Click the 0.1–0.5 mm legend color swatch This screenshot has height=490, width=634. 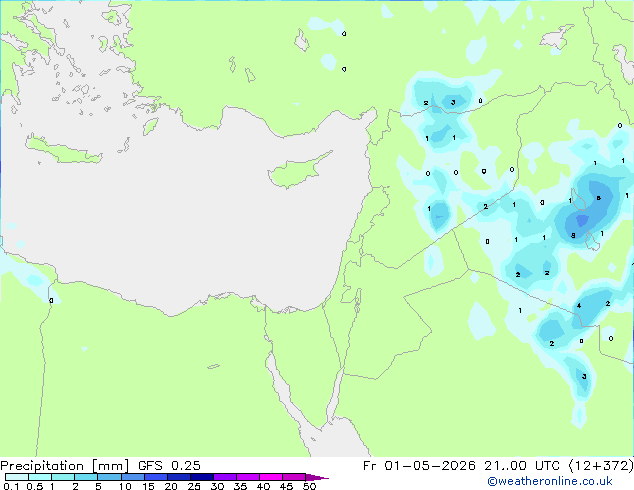click(17, 477)
